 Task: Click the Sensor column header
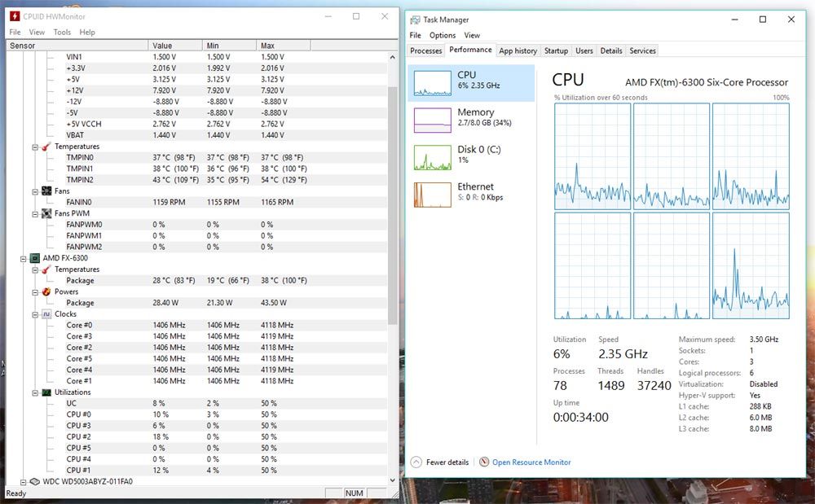tap(77, 46)
